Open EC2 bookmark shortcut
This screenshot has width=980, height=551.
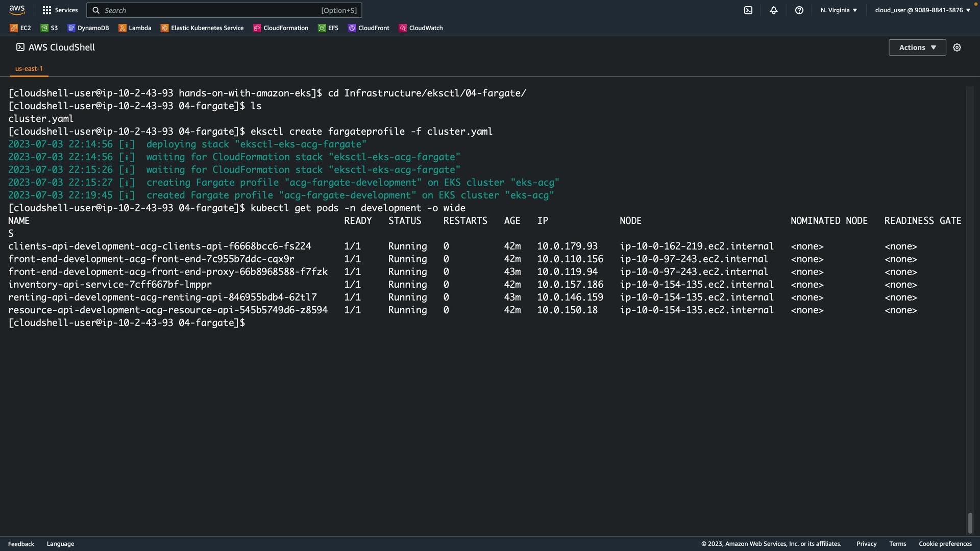(20, 28)
